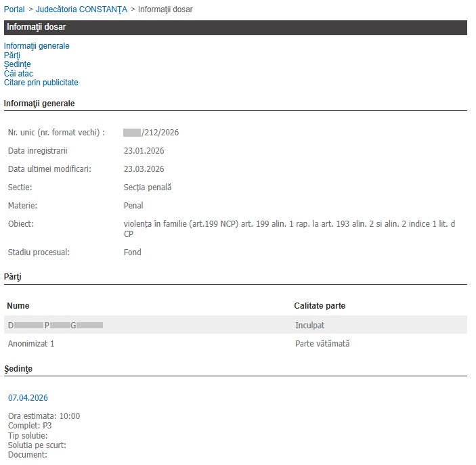Click the Calitate parte column header

tap(320, 306)
